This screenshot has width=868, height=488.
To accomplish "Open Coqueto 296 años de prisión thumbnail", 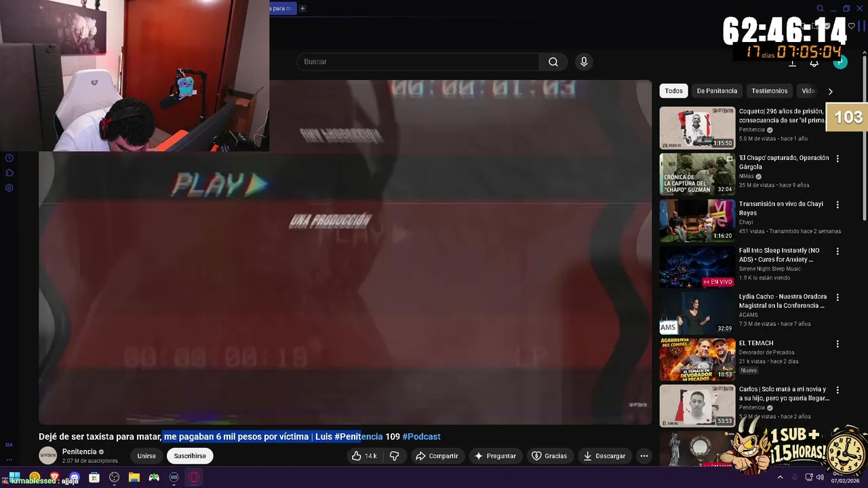I will 697,127.
